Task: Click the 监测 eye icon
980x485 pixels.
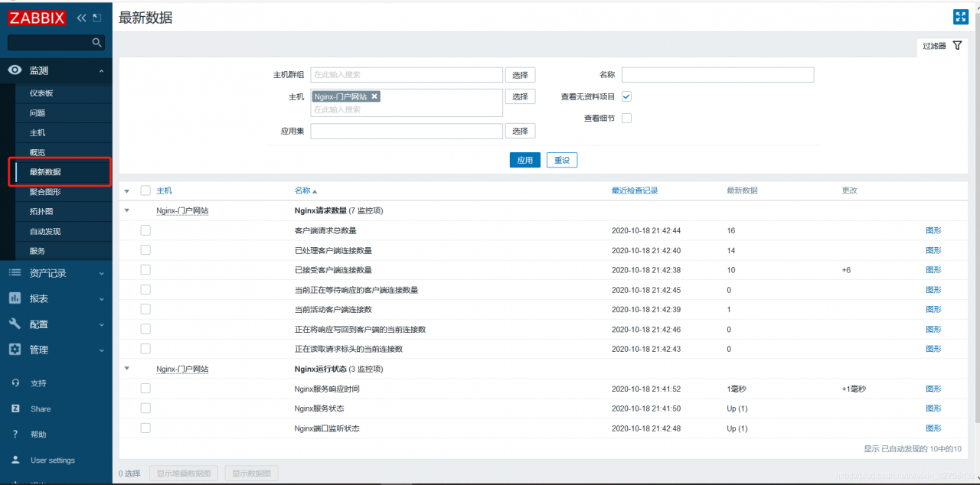Action: 15,70
